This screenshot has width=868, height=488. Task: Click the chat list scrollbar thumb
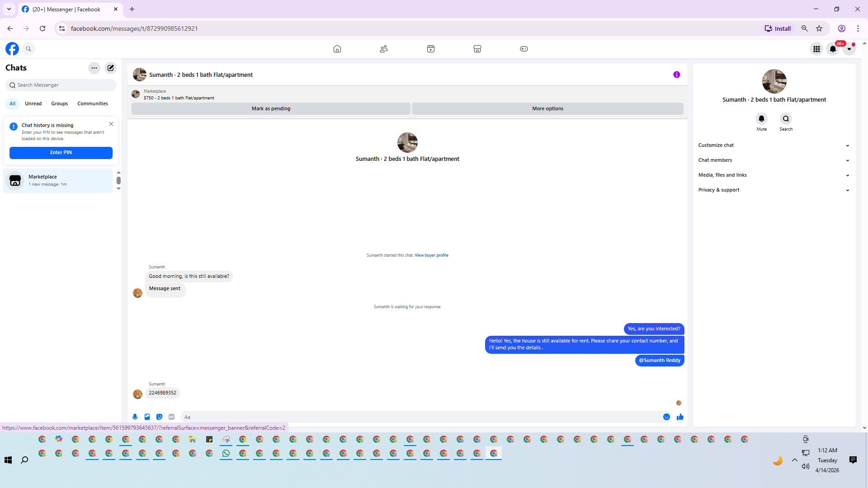click(x=118, y=180)
